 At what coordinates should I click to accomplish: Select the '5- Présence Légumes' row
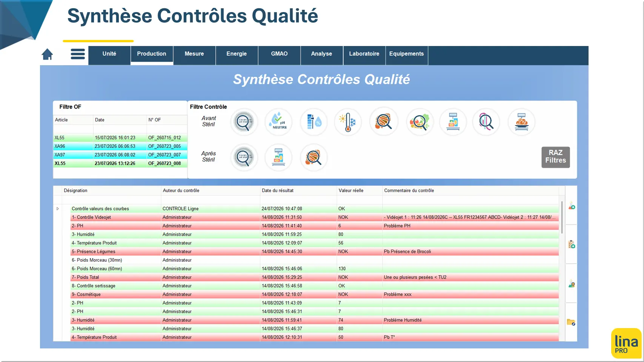pyautogui.click(x=314, y=252)
